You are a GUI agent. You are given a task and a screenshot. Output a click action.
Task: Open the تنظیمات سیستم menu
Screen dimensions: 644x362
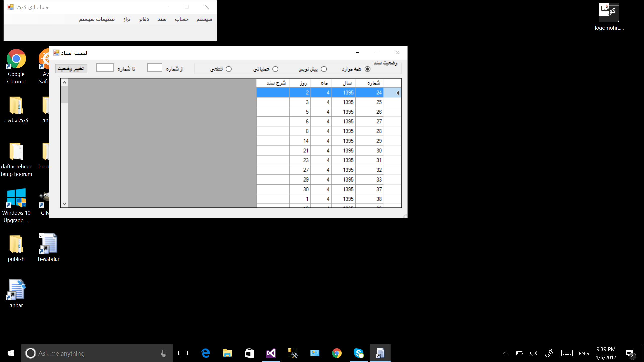coord(97,19)
